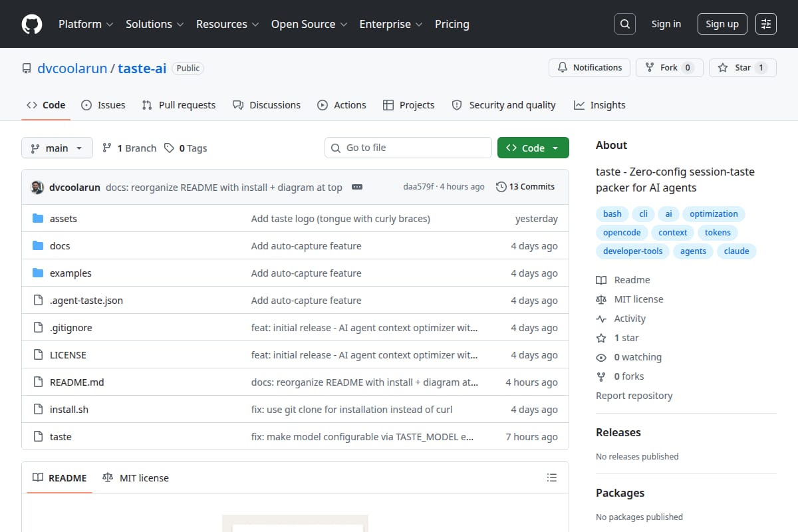Click the Go to file search field
Viewport: 798px width, 532px height.
point(408,148)
